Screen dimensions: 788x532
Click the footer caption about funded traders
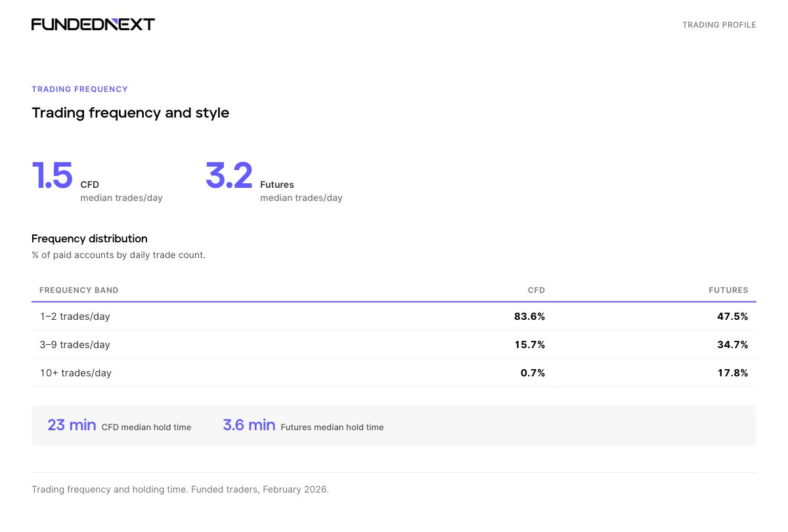[180, 490]
